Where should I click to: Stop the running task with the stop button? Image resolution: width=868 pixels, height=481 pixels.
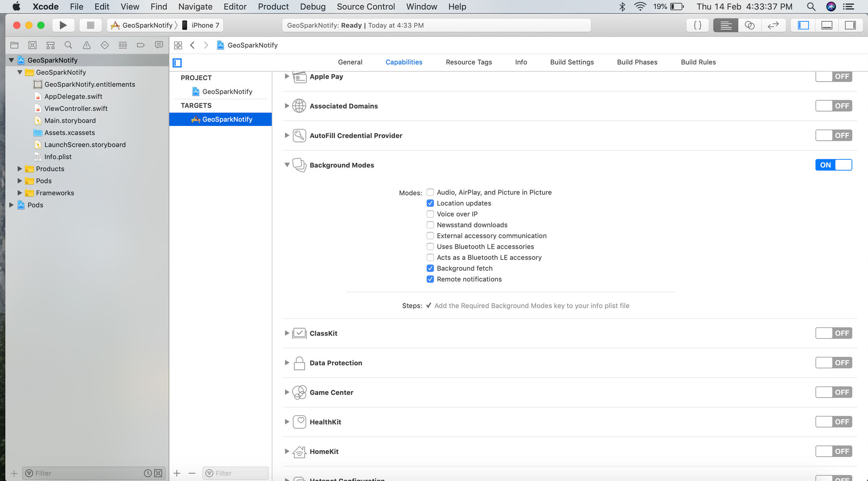coord(90,25)
